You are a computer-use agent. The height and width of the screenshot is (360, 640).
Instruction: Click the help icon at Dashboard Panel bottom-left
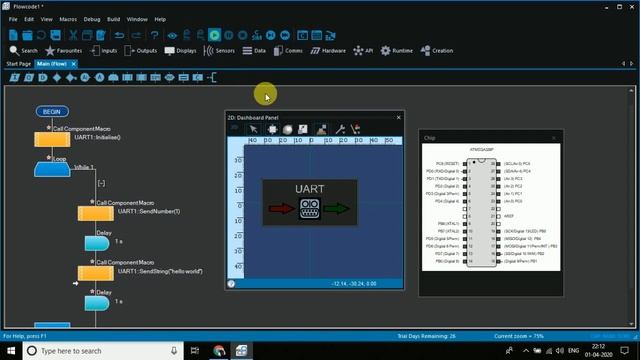[x=231, y=284]
